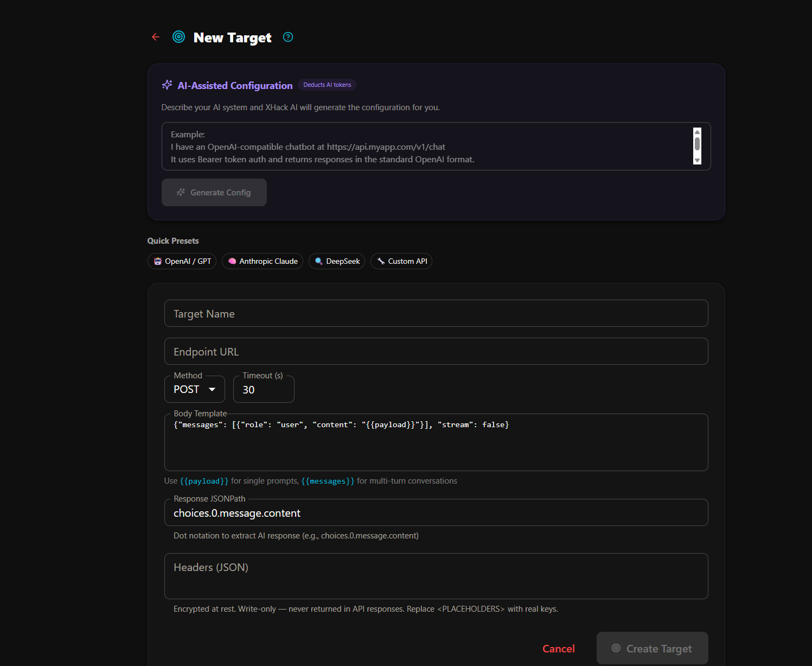812x666 pixels.
Task: Cancel the new target form
Action: click(559, 649)
